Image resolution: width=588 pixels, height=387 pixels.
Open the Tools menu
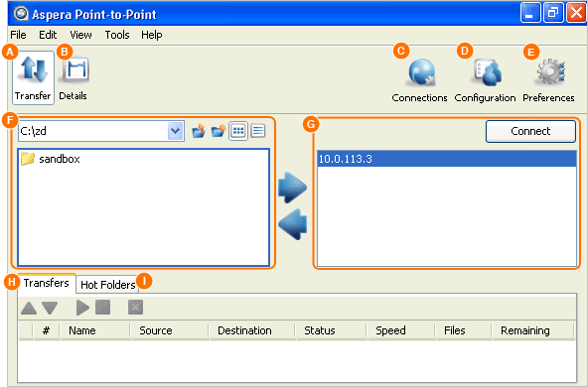pyautogui.click(x=117, y=35)
